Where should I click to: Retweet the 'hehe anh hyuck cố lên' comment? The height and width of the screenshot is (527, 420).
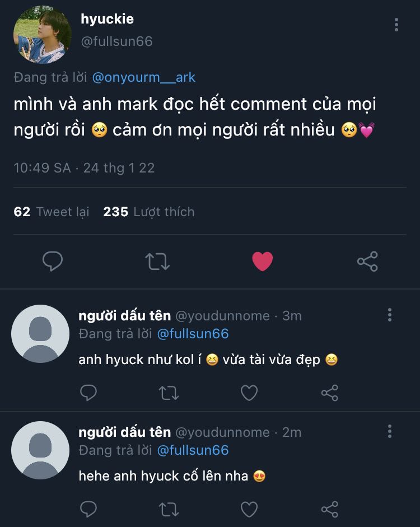click(169, 509)
